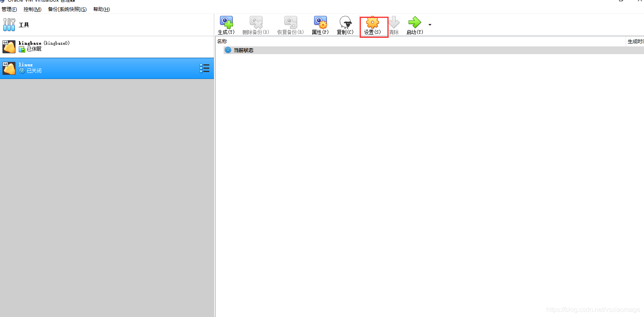Image resolution: width=644 pixels, height=317 pixels.
Task: Open the 设置(S) settings gear icon
Action: (372, 22)
